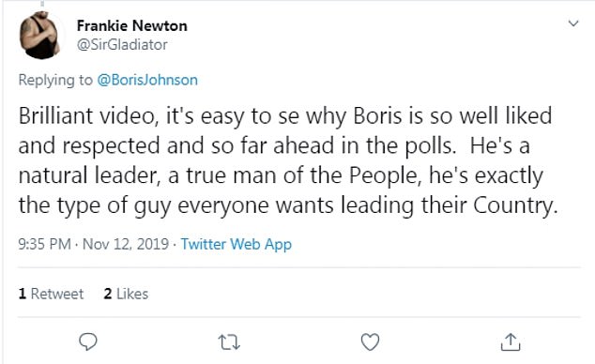Click the Nov 12, 2019 date
The width and height of the screenshot is (595, 364).
[126, 244]
